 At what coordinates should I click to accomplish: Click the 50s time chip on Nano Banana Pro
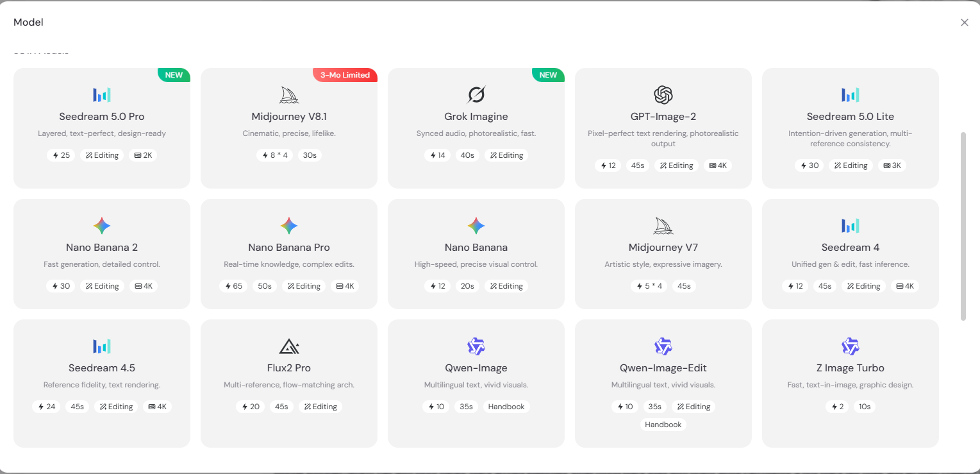coord(265,286)
